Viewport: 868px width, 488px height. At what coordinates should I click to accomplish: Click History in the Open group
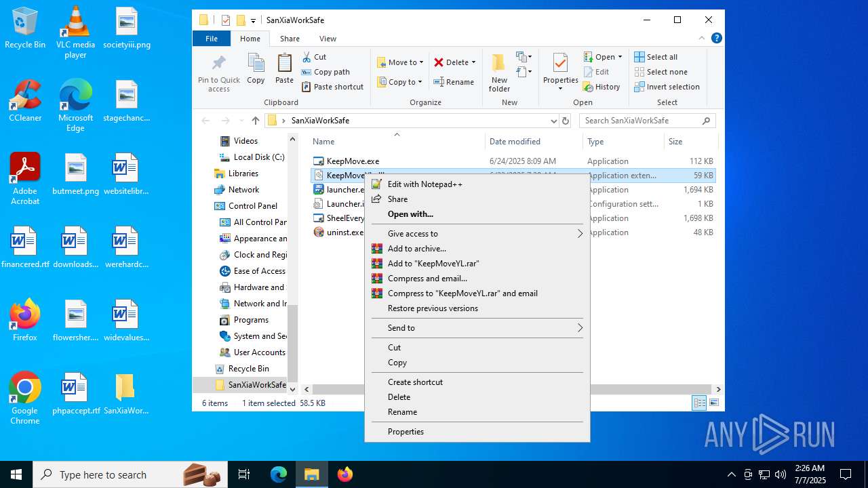click(x=602, y=87)
